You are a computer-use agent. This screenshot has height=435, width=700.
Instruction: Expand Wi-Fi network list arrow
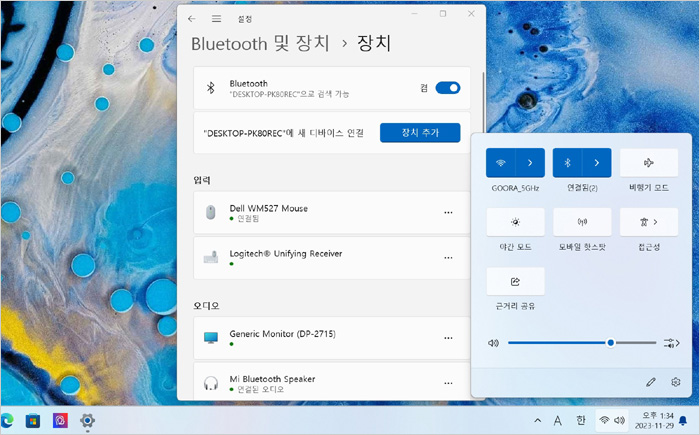(530, 162)
